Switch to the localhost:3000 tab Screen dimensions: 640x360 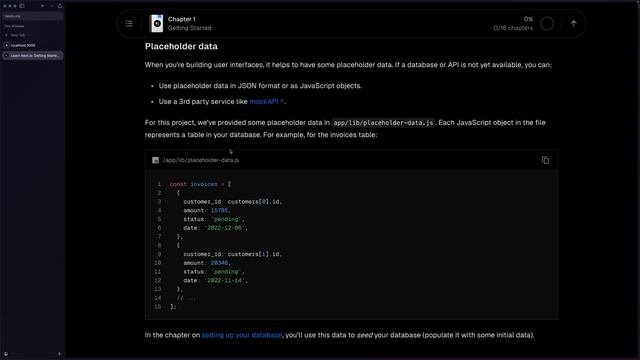point(33,45)
